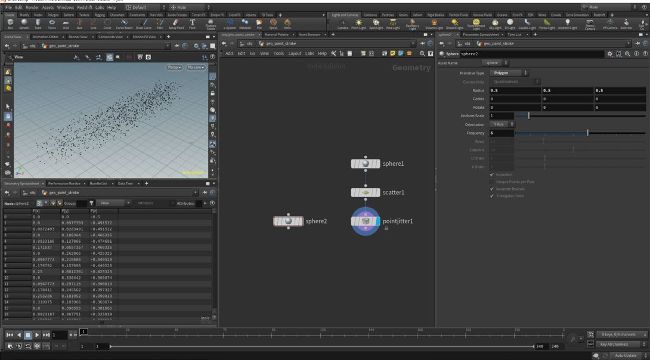The height and width of the screenshot is (360, 650).
Task: Select the scatter1 node
Action: coord(365,192)
